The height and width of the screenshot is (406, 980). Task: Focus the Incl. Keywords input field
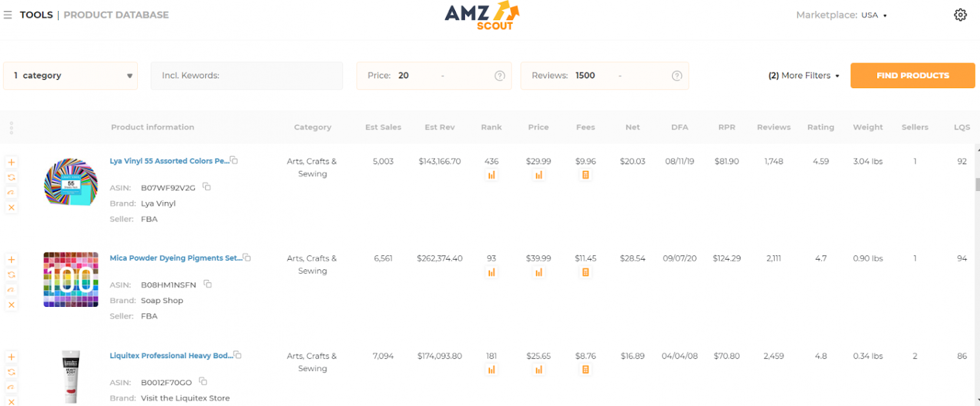point(247,76)
